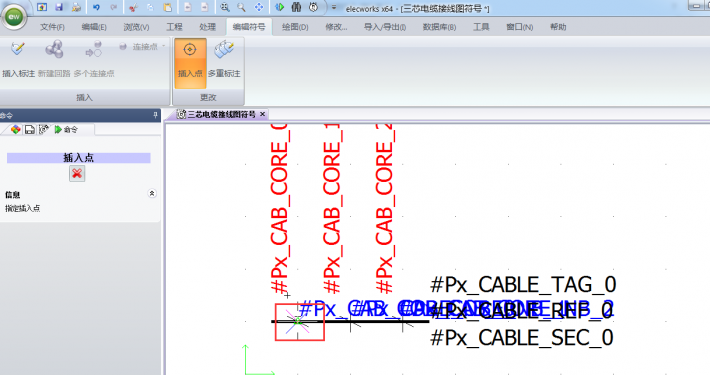Open the 绘图(D) ribbon tab
The width and height of the screenshot is (710, 375).
295,27
